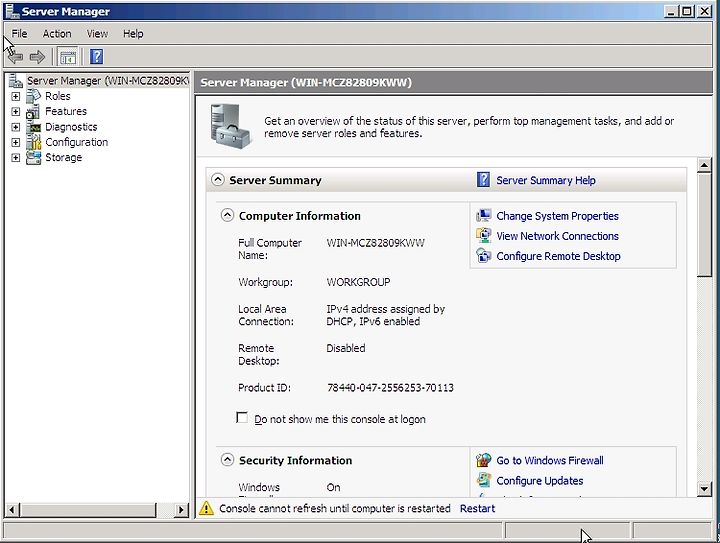
Task: Select the Storage label in tree
Action: tap(63, 157)
